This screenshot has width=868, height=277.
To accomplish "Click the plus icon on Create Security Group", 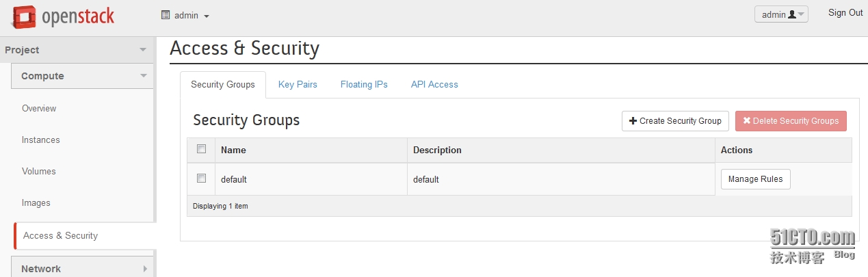I will point(633,121).
